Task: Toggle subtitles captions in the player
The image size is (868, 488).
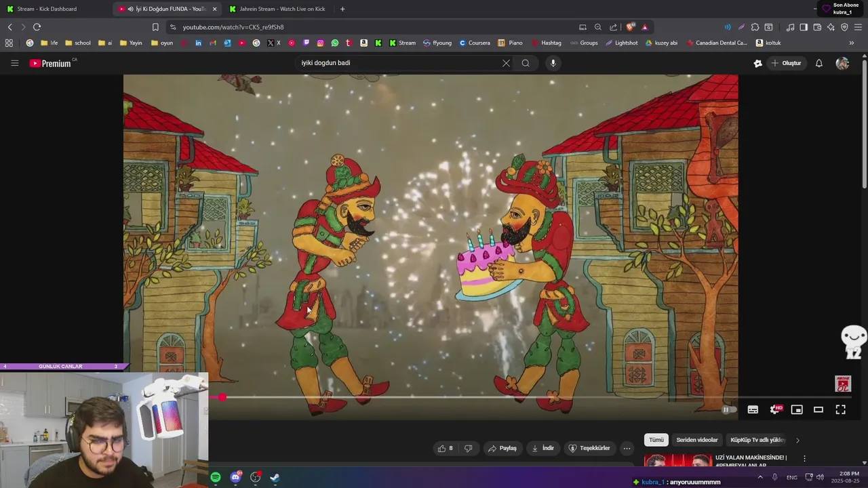Action: [x=753, y=409]
